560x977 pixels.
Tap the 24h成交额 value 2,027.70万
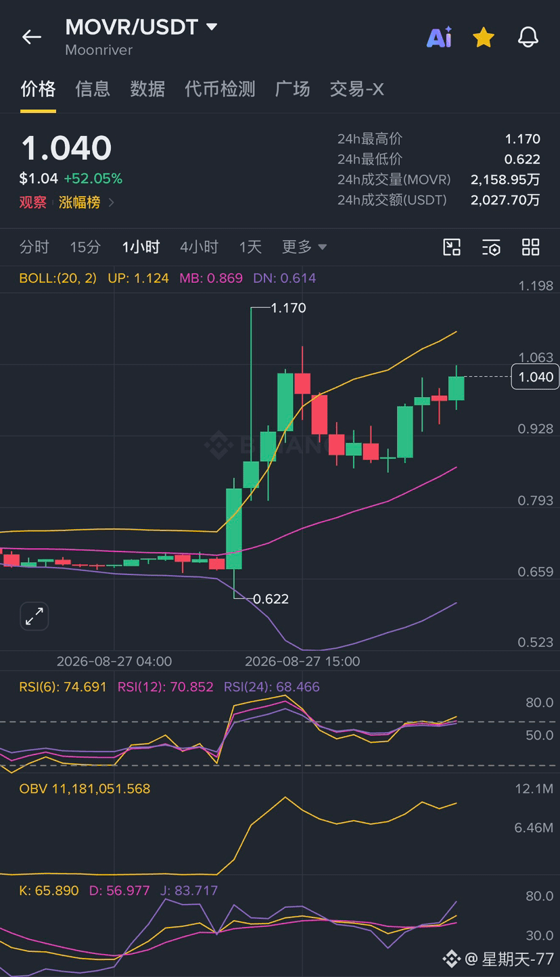pos(506,200)
